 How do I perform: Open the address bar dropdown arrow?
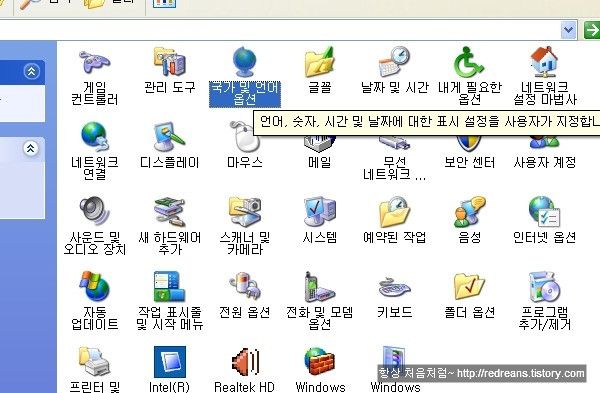point(569,30)
